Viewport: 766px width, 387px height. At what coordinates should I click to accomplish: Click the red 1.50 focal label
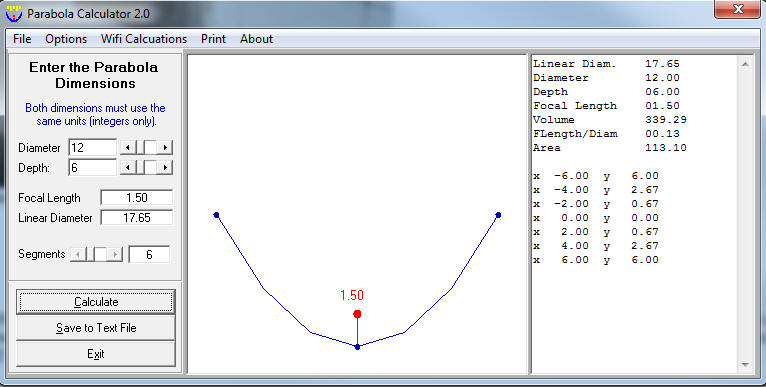point(352,295)
